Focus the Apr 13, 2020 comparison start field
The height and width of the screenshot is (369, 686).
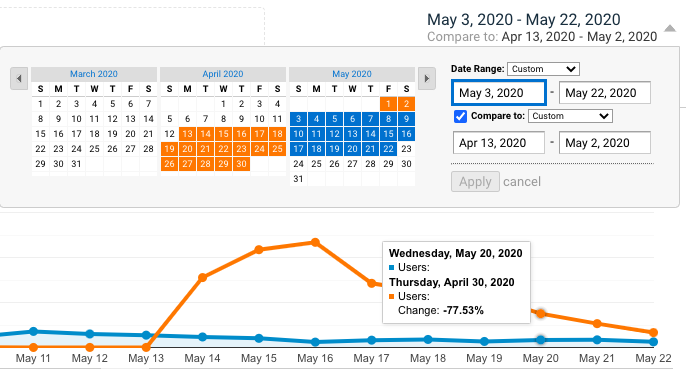(x=499, y=143)
